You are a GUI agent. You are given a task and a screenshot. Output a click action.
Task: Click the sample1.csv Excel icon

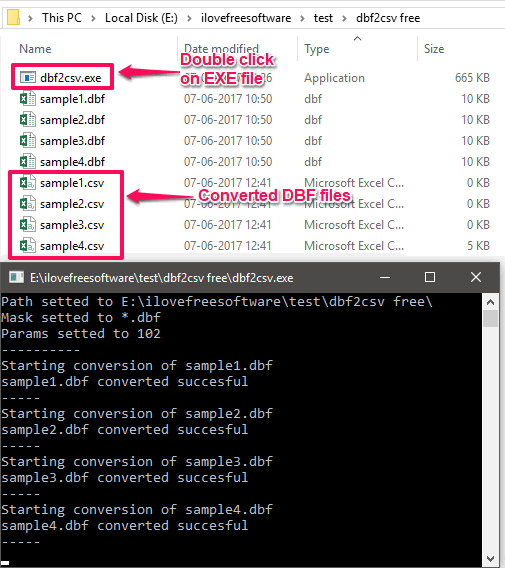click(28, 183)
